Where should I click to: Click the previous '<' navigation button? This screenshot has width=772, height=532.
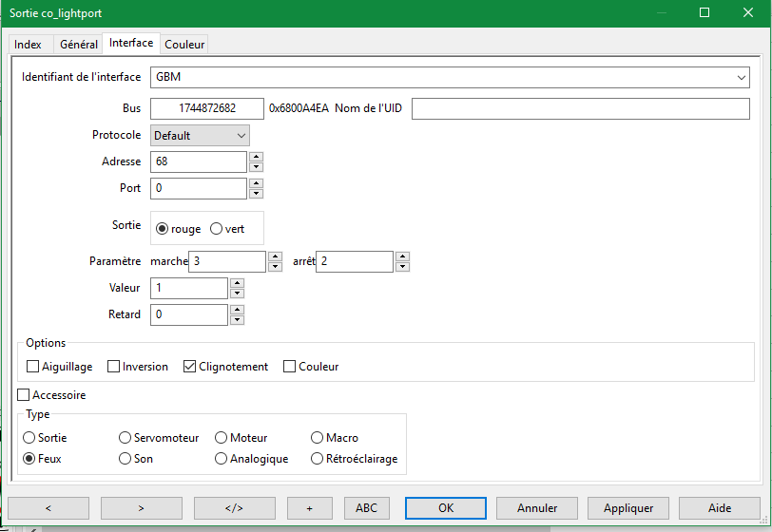click(48, 508)
